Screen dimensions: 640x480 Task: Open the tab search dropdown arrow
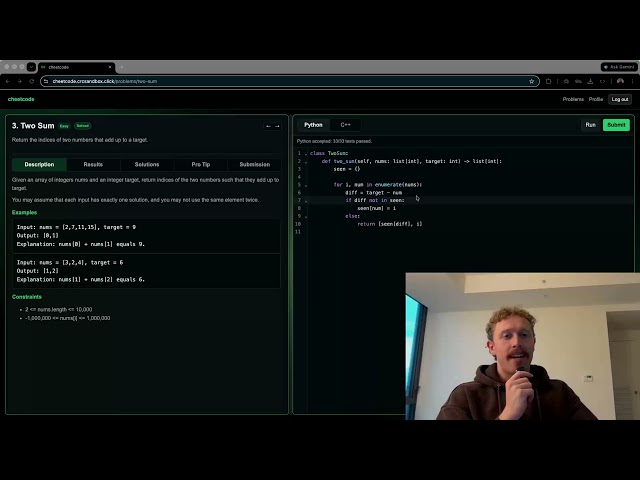[x=31, y=67]
